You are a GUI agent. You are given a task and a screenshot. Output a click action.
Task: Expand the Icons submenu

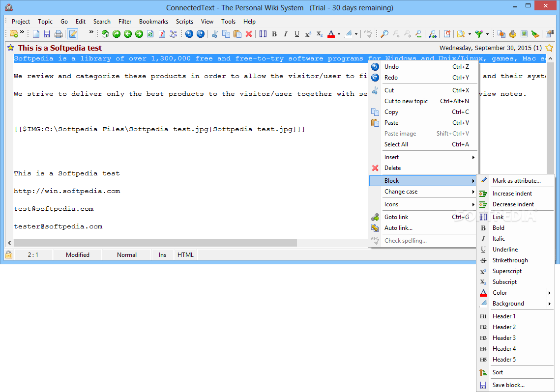(423, 204)
